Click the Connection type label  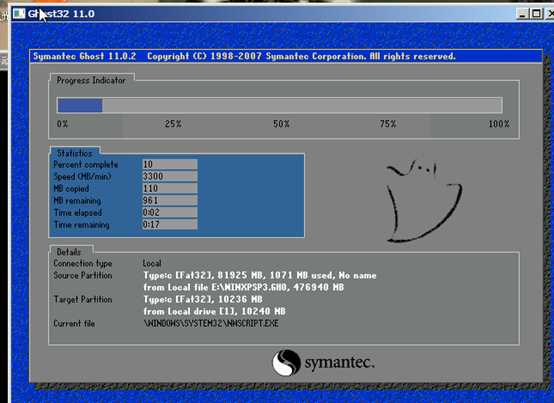tap(83, 263)
